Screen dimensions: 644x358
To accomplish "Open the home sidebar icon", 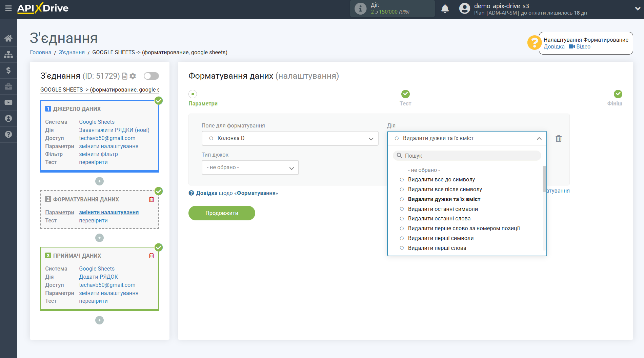I will 8,38.
